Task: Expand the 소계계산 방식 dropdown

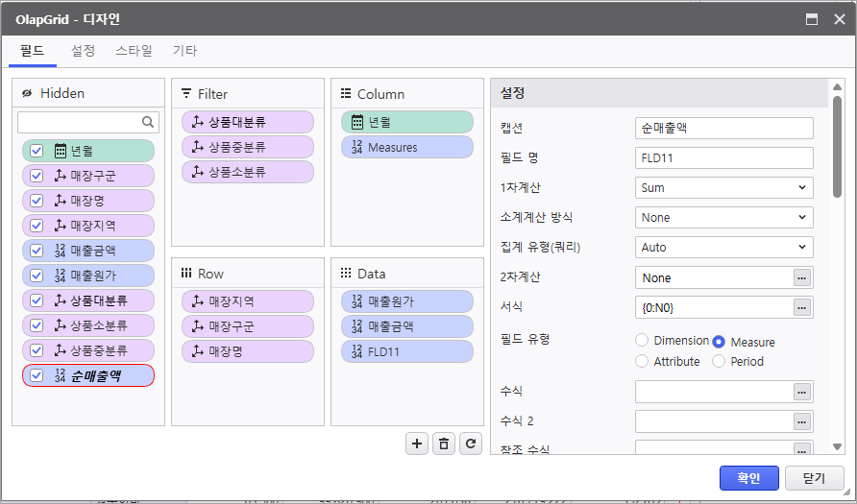Action: pos(724,218)
